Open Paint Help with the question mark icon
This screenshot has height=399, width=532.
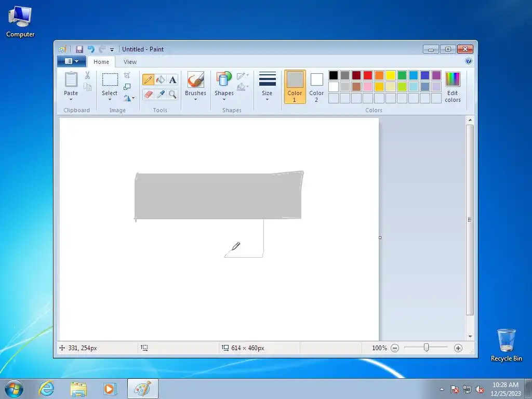469,61
